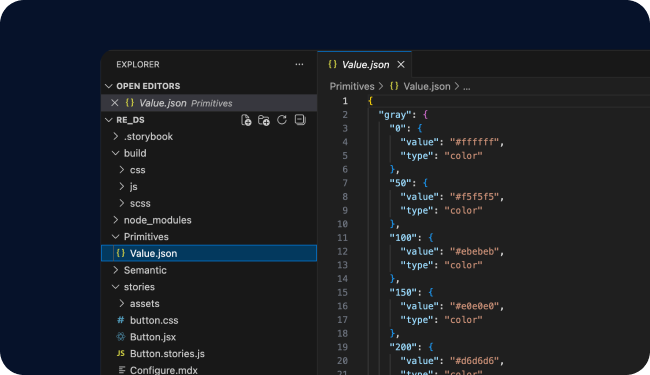Click the React icon of Button.jsx

[x=121, y=336]
